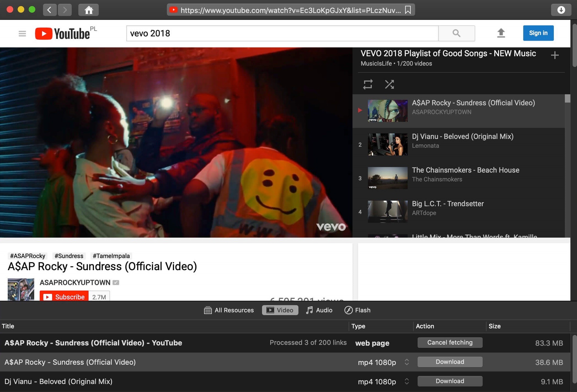This screenshot has height=392, width=577.
Task: Open ASAPROCKYUPTOWN channel name link
Action: click(x=75, y=283)
